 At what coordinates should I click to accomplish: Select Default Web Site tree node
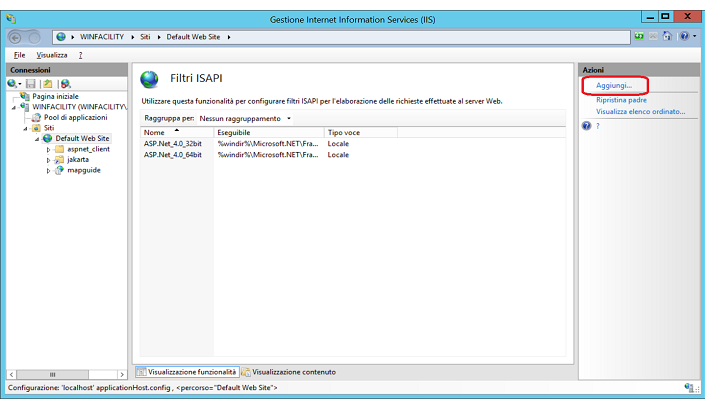coord(82,139)
